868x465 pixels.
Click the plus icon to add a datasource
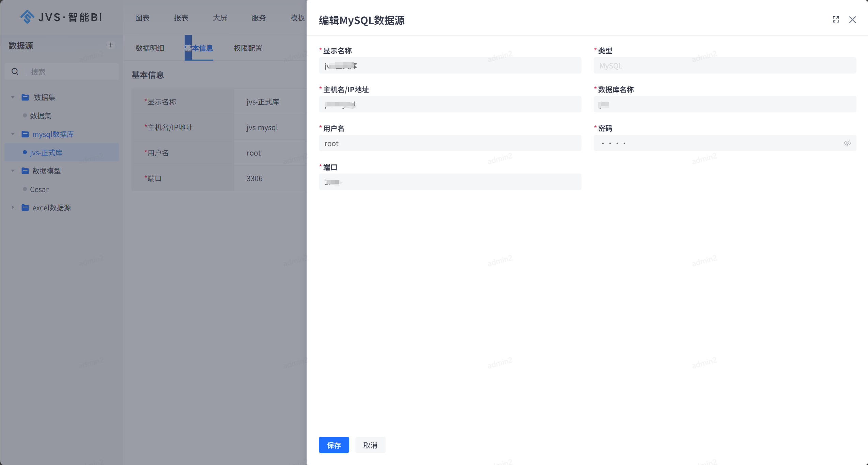coord(111,45)
